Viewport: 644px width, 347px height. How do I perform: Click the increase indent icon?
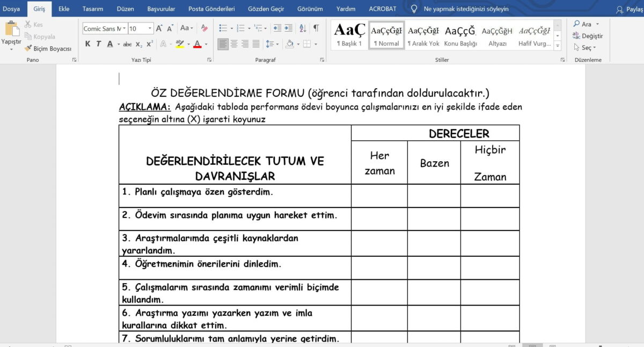(x=288, y=28)
